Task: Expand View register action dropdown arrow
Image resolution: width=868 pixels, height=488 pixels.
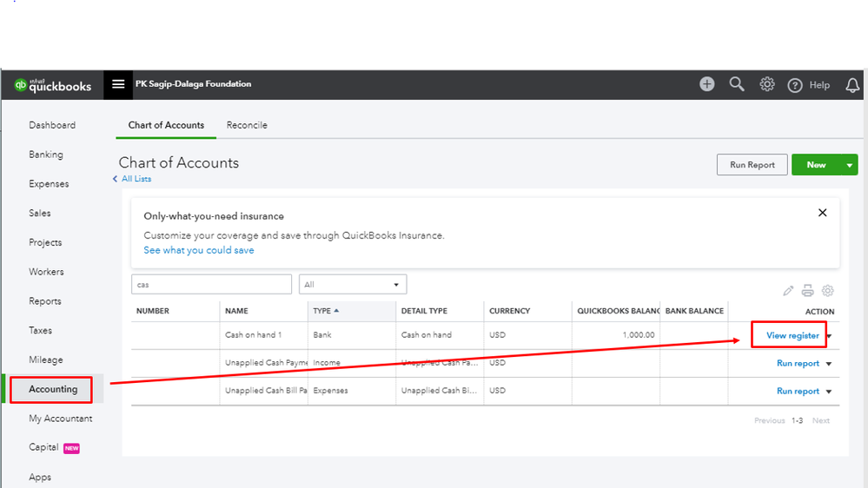Action: (829, 336)
